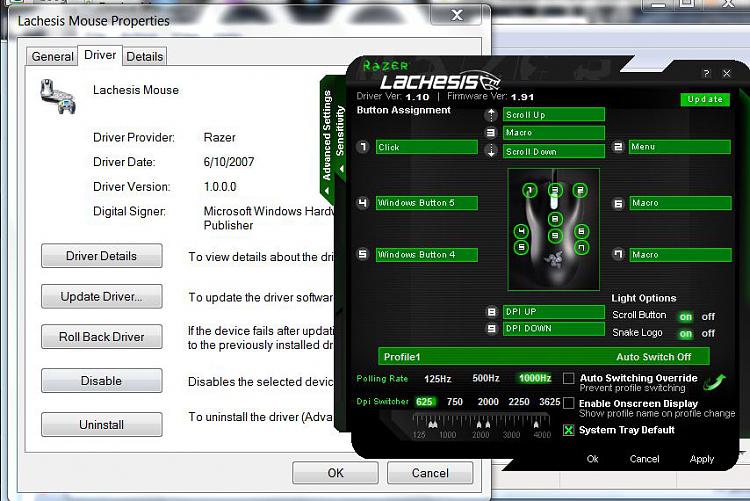Image resolution: width=750 pixels, height=501 pixels.
Task: Click the button 2 number icon beside Menu
Action: [x=618, y=147]
